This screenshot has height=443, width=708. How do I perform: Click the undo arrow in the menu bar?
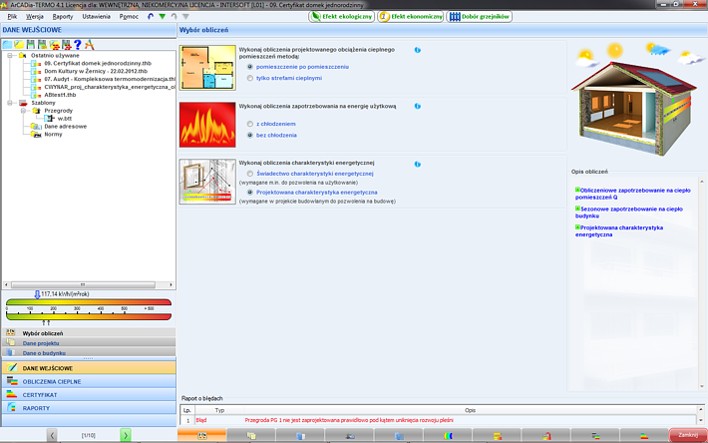(150, 16)
